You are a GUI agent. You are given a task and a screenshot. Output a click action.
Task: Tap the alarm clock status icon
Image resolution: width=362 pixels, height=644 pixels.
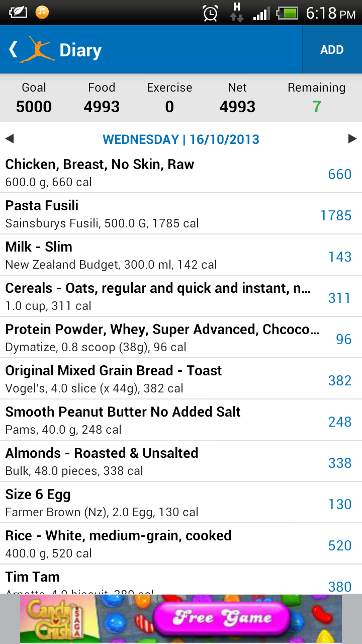210,13
